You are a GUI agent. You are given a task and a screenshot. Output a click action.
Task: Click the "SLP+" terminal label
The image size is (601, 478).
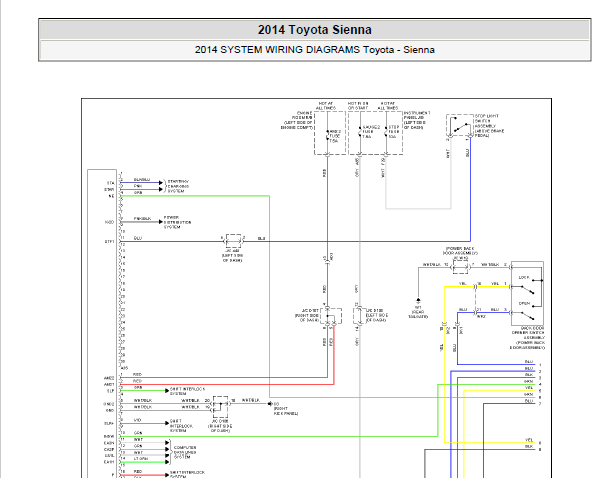click(x=109, y=424)
